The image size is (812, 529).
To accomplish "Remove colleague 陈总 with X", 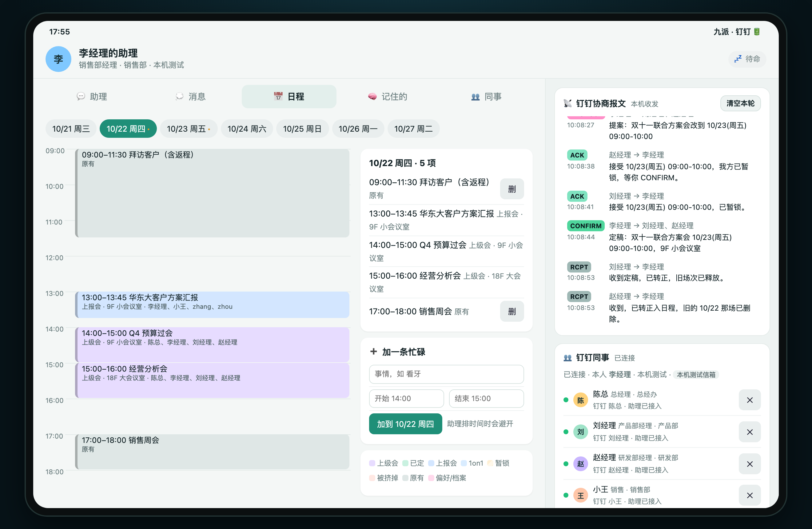I will point(750,400).
